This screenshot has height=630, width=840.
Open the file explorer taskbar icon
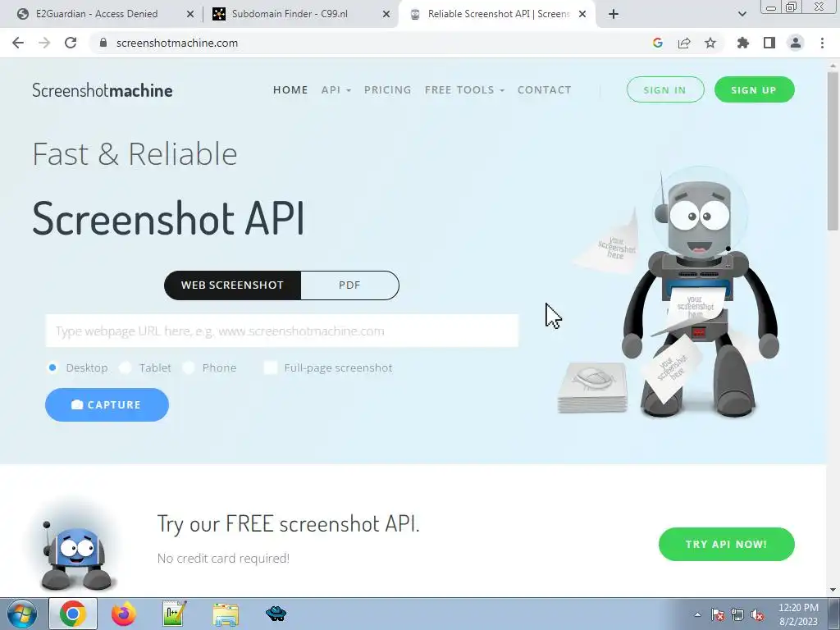pos(226,614)
